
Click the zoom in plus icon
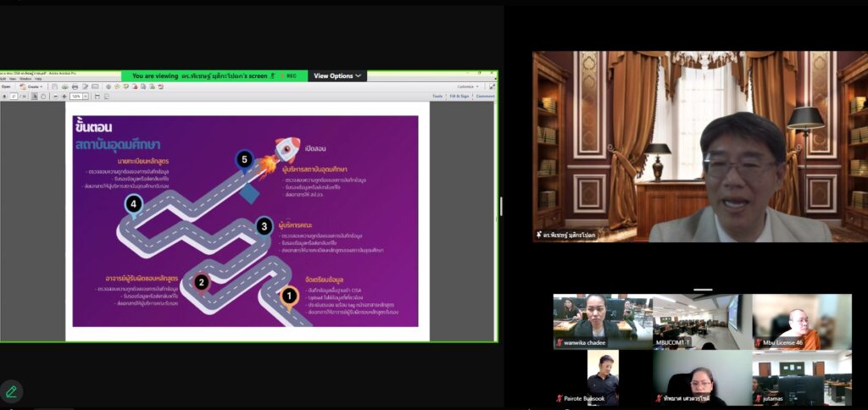click(64, 97)
